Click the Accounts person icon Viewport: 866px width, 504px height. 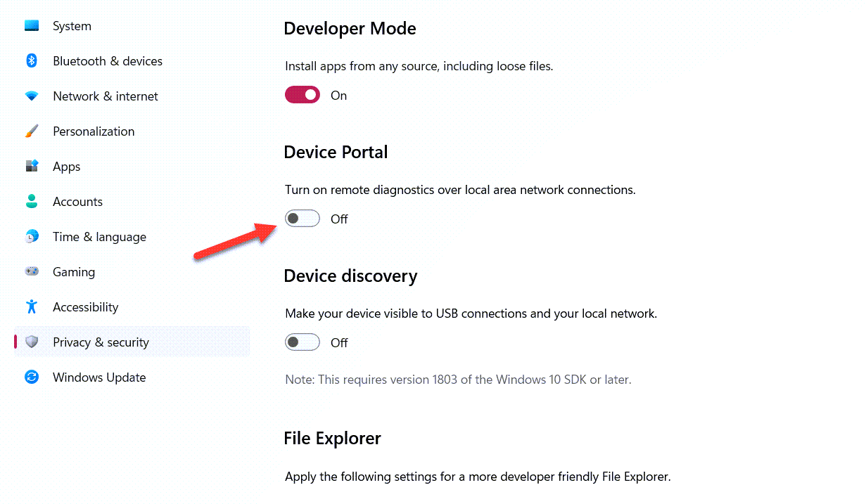click(x=32, y=202)
